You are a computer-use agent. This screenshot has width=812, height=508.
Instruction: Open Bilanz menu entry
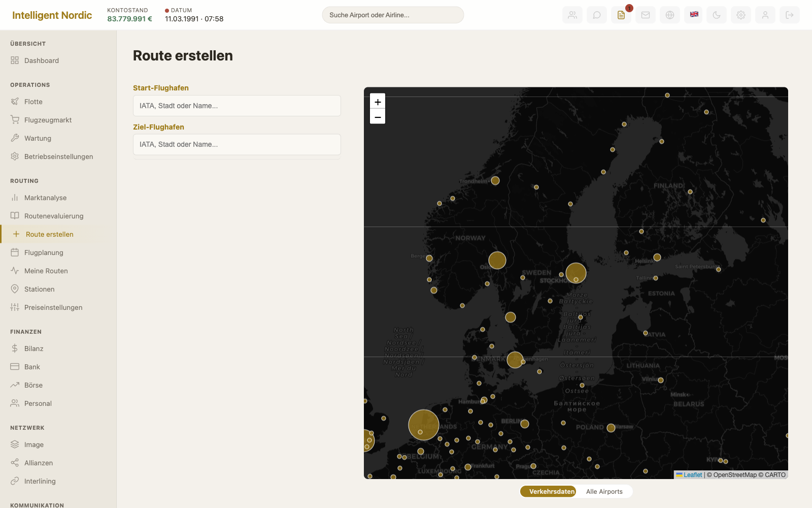click(x=58, y=348)
